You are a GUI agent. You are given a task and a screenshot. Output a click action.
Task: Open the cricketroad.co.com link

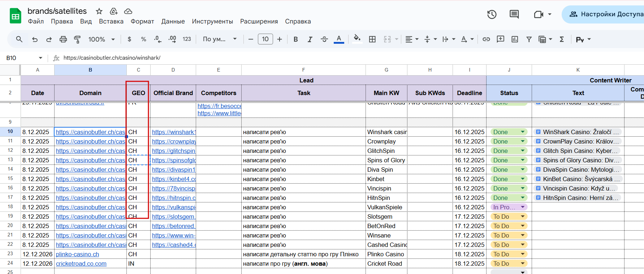[81, 264]
